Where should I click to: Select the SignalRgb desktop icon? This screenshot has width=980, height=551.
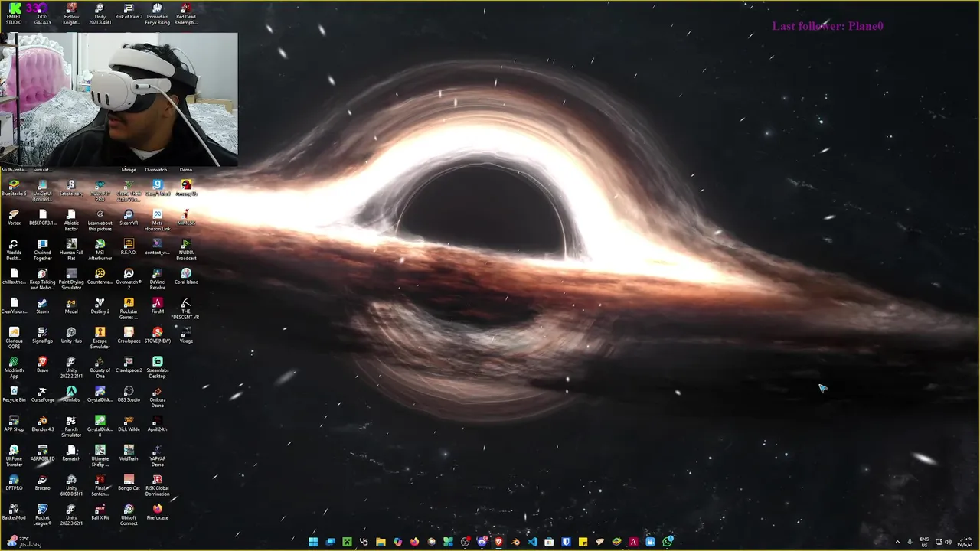click(x=43, y=335)
